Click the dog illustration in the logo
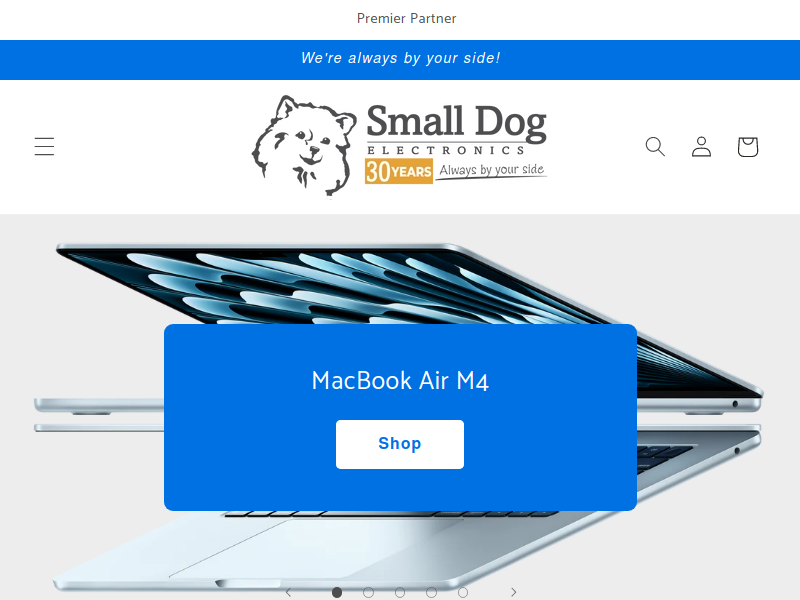 pos(305,145)
